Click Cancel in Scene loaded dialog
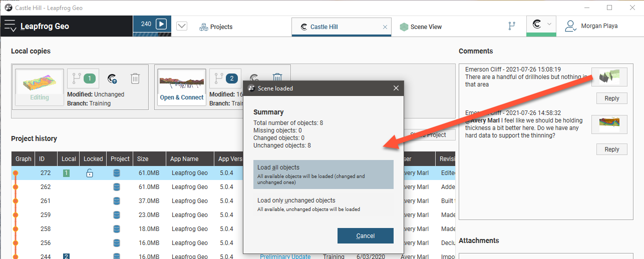 [x=366, y=236]
